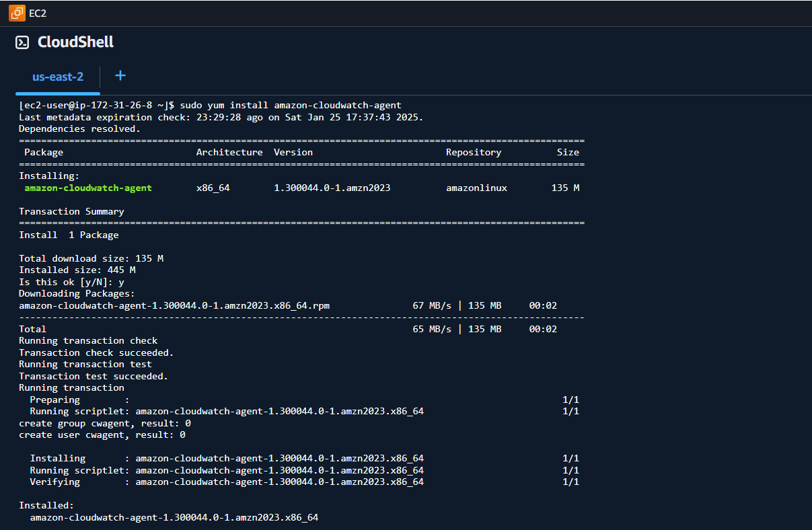Click the create group cwagent line
Viewport: 812px width, 530px height.
(105, 423)
